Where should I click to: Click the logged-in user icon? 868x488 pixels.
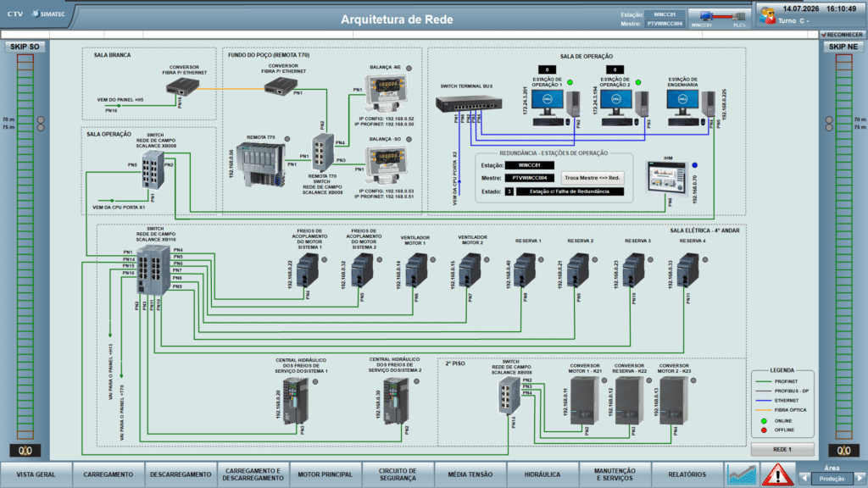[x=767, y=15]
